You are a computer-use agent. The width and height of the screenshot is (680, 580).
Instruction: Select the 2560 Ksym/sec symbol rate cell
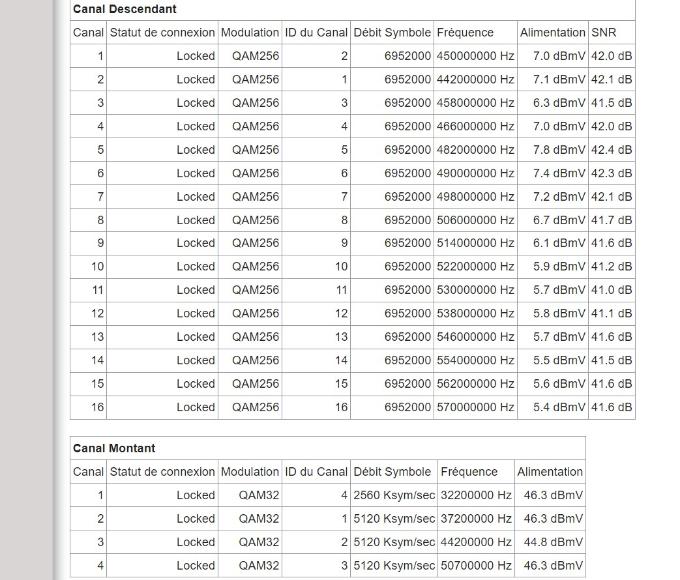click(394, 495)
